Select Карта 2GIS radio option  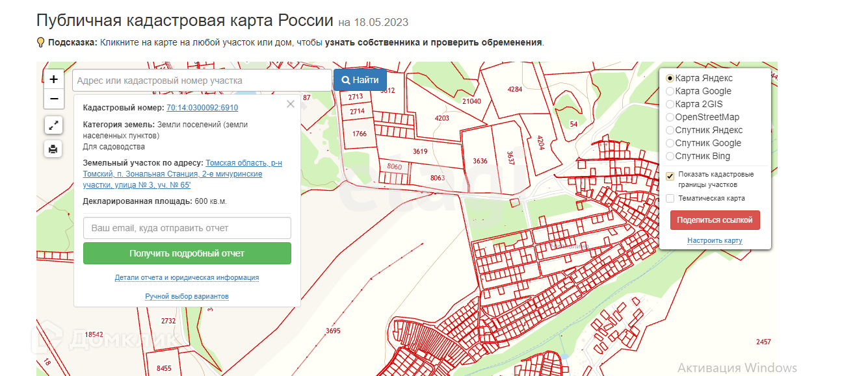pyautogui.click(x=670, y=104)
